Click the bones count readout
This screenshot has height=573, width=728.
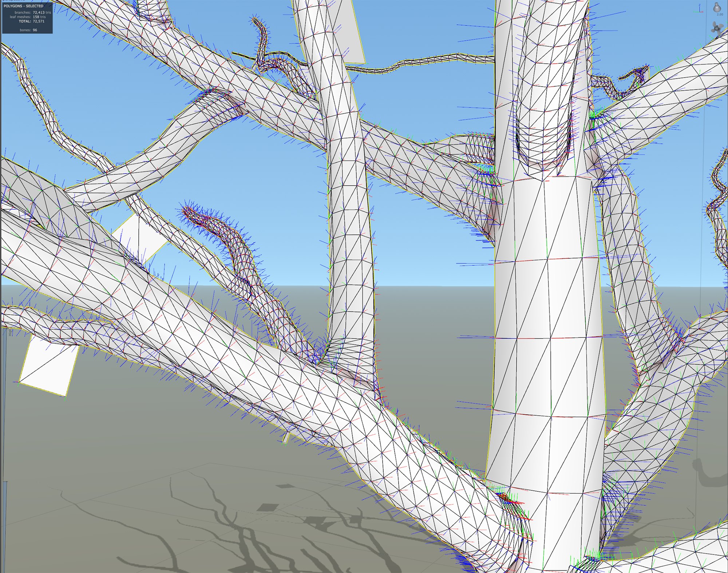coord(35,30)
